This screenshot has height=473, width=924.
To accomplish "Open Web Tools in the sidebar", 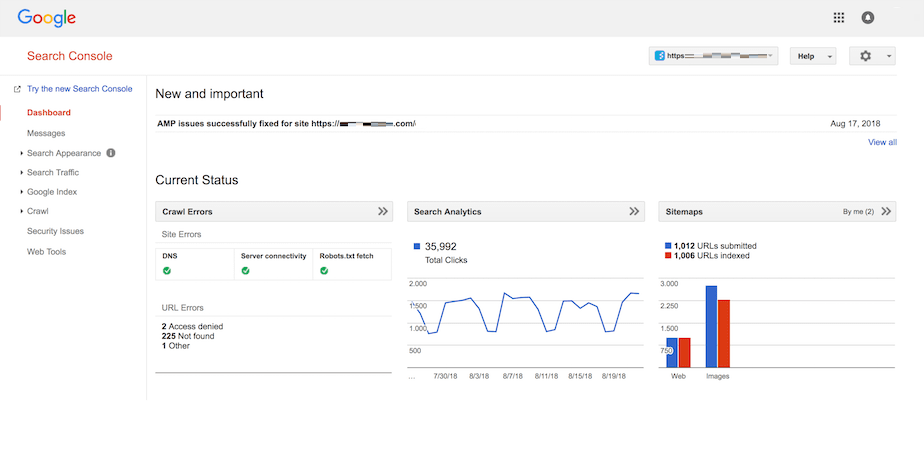I will (47, 252).
